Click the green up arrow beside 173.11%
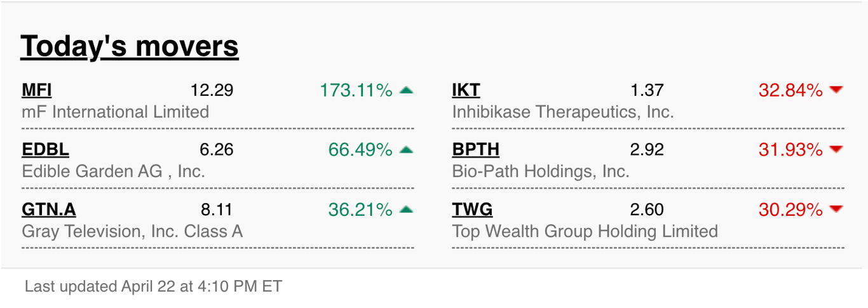This screenshot has width=868, height=308. (x=407, y=90)
